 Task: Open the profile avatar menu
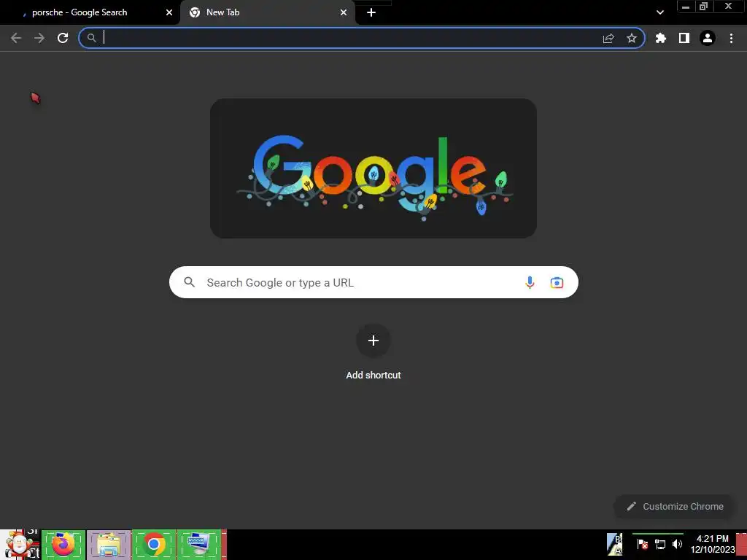click(708, 38)
